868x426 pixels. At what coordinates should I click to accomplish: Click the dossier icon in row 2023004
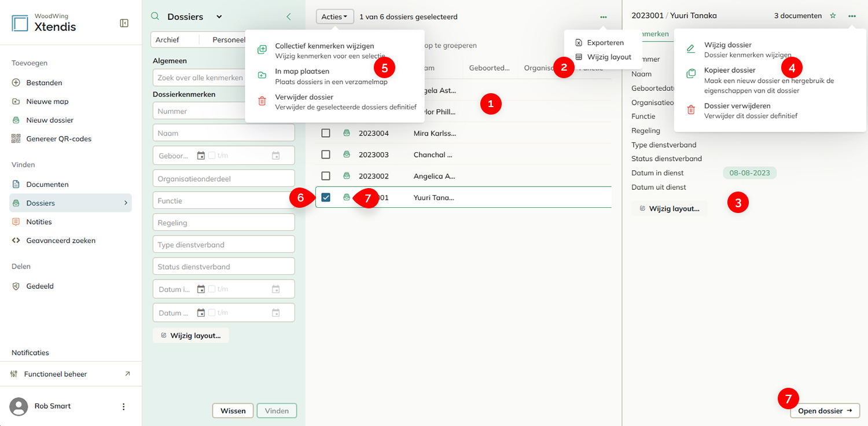[x=347, y=133]
